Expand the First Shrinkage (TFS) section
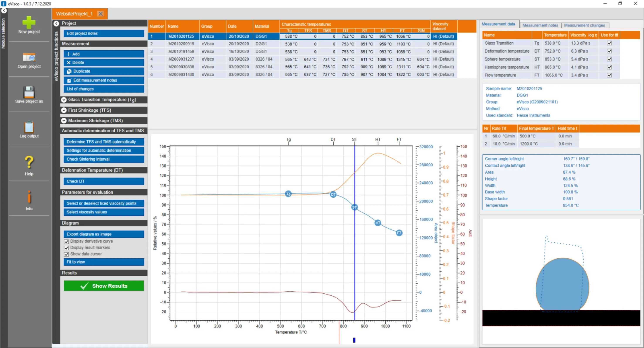644x348 pixels. point(64,110)
